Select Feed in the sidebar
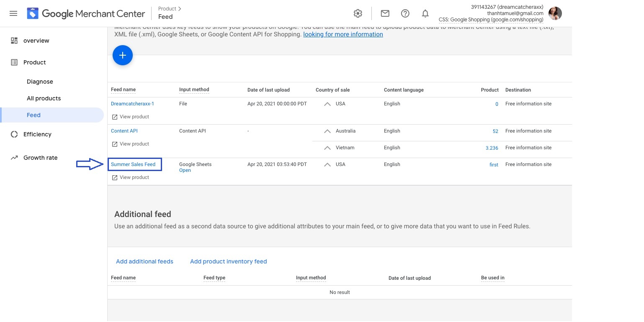 point(52,115)
